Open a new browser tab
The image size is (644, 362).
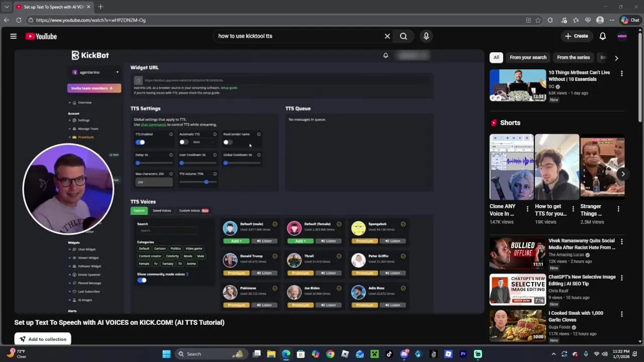coord(101,7)
